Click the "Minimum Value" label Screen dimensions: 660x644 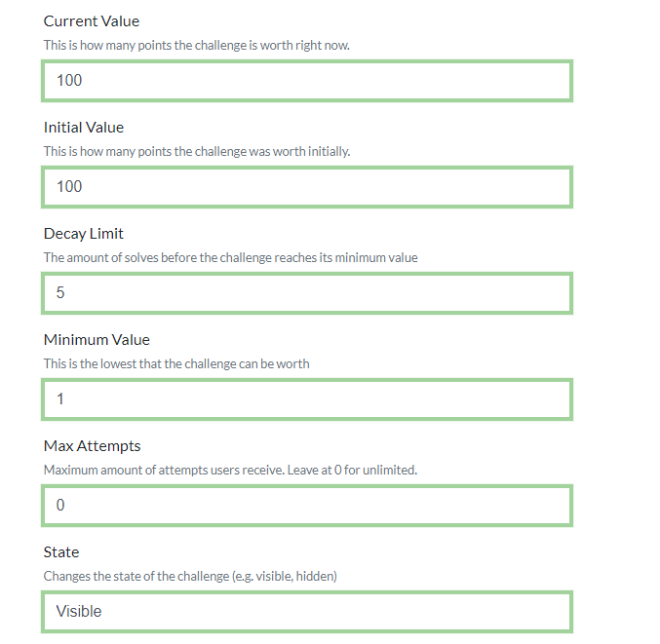(97, 340)
